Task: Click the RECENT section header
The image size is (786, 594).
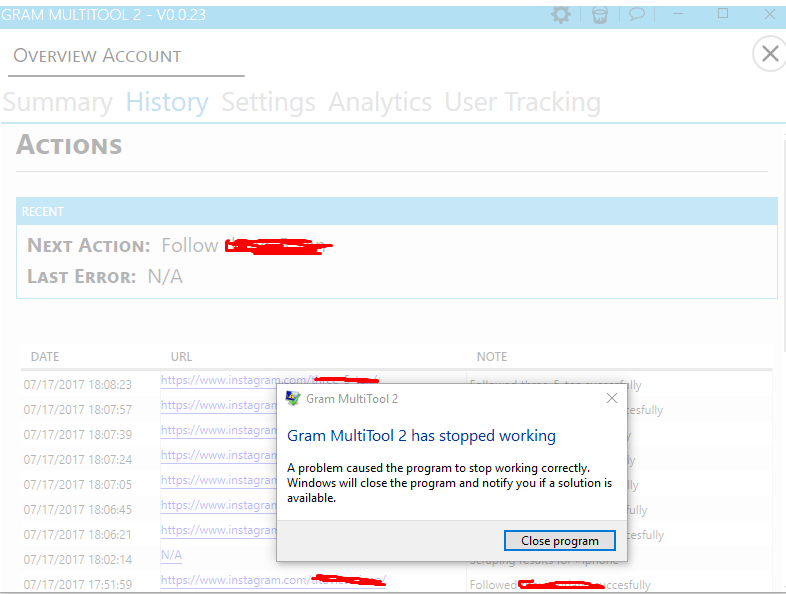Action: [x=397, y=211]
